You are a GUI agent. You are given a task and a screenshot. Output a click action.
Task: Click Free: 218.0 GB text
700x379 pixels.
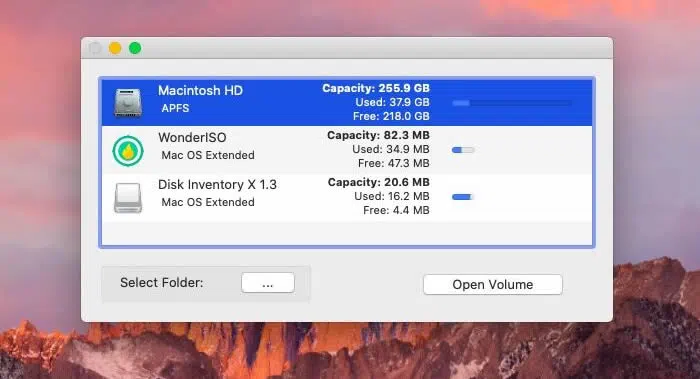coord(391,117)
